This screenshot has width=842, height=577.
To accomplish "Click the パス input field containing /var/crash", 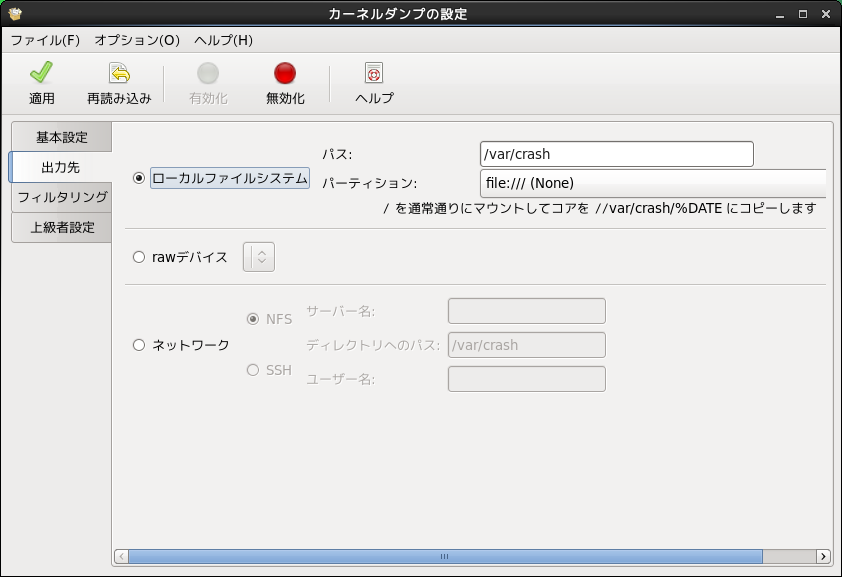I will pos(616,154).
